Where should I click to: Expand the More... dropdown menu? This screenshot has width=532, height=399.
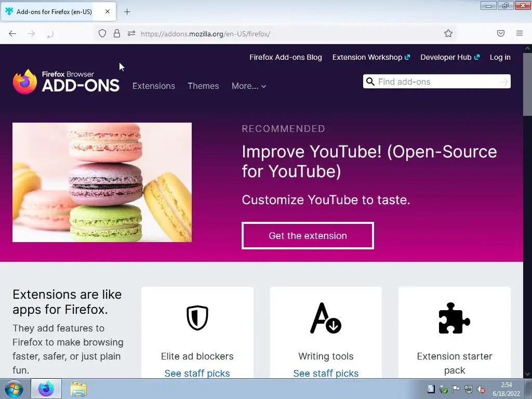(249, 86)
